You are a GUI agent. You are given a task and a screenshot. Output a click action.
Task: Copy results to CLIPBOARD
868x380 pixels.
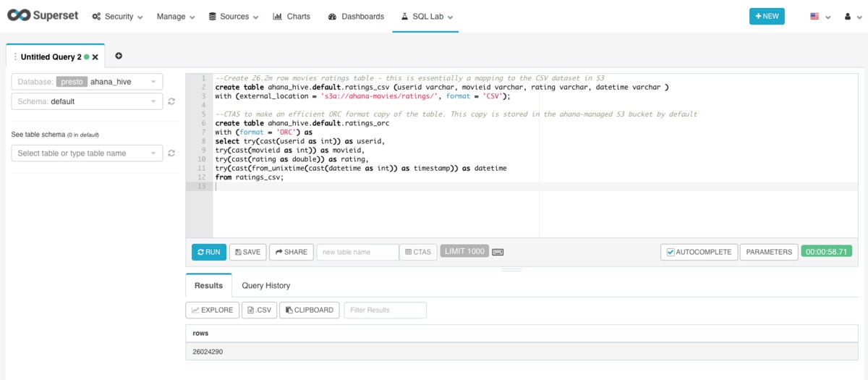[x=309, y=310]
